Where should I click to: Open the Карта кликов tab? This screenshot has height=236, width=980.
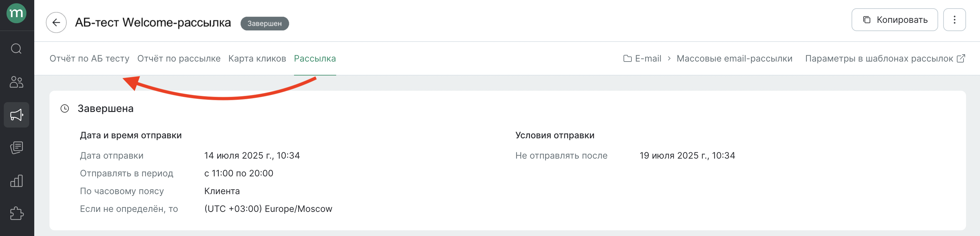click(257, 58)
